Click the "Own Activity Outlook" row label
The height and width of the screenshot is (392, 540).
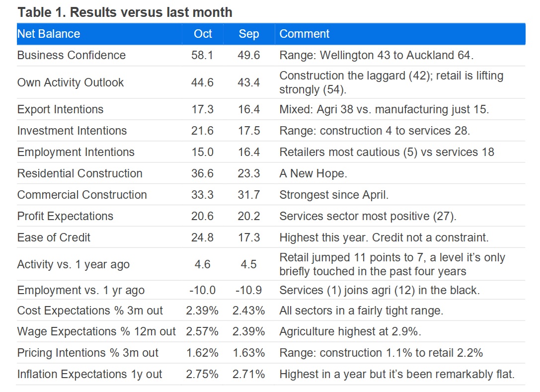(71, 82)
